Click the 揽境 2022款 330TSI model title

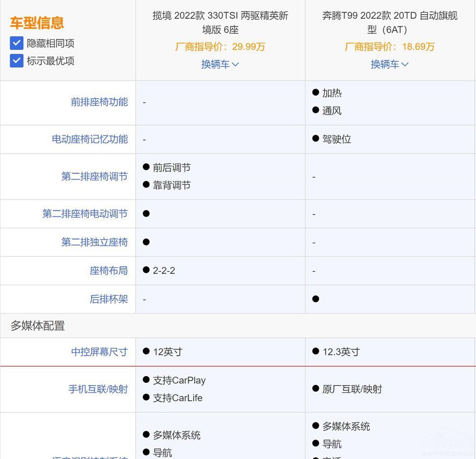coord(220,22)
